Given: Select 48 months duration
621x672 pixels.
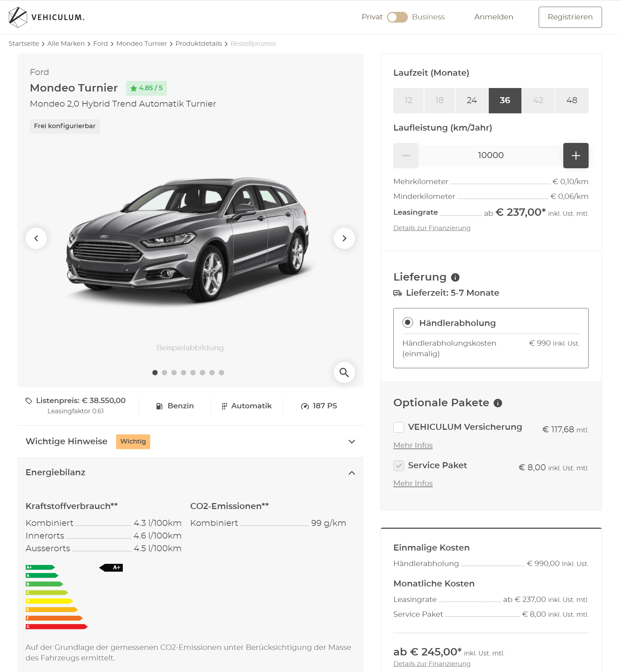Looking at the screenshot, I should tap(572, 101).
